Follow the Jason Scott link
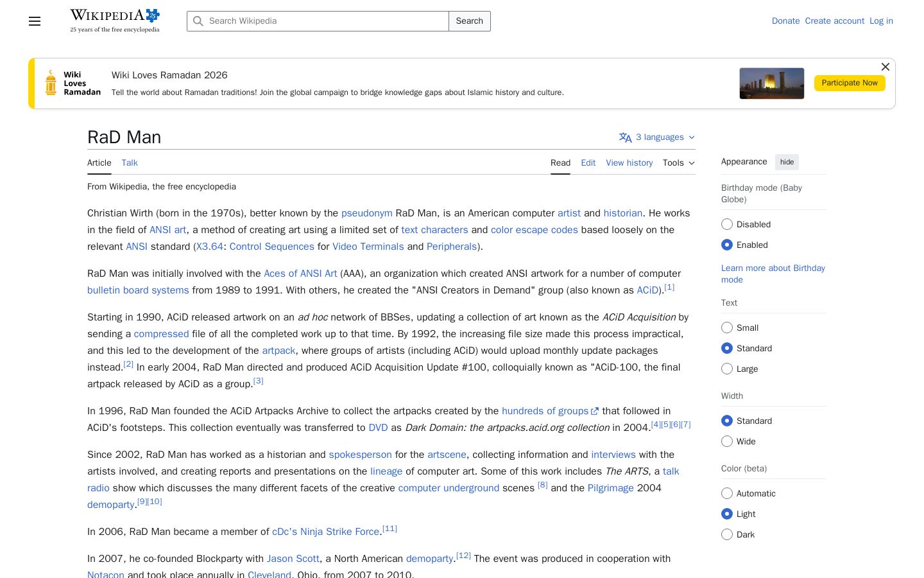The width and height of the screenshot is (924, 578). click(293, 559)
